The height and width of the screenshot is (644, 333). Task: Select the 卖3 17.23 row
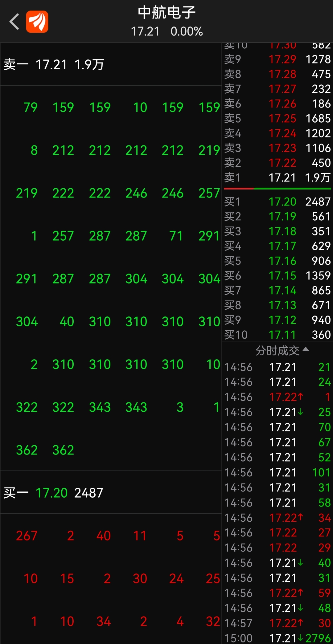[277, 148]
